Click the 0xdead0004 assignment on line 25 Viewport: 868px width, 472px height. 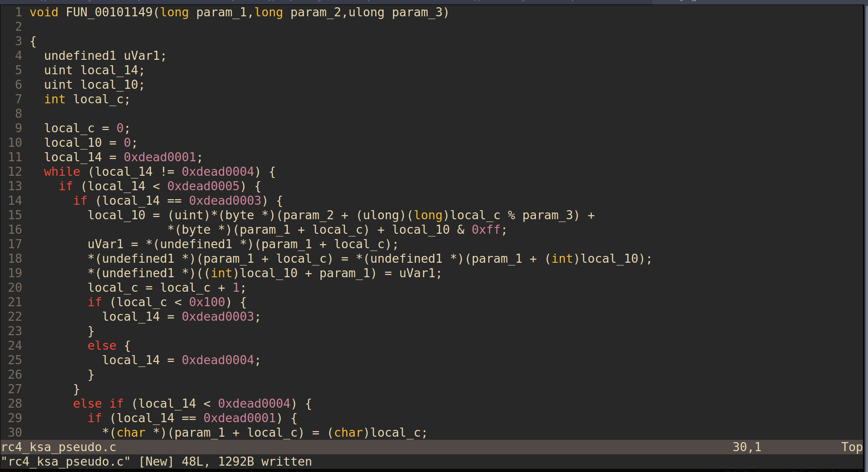pyautogui.click(x=218, y=360)
